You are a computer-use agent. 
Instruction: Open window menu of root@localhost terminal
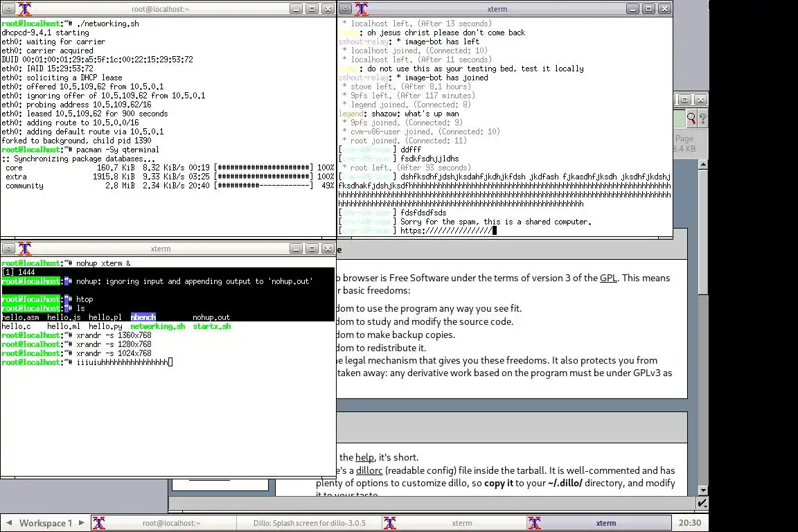[8, 8]
